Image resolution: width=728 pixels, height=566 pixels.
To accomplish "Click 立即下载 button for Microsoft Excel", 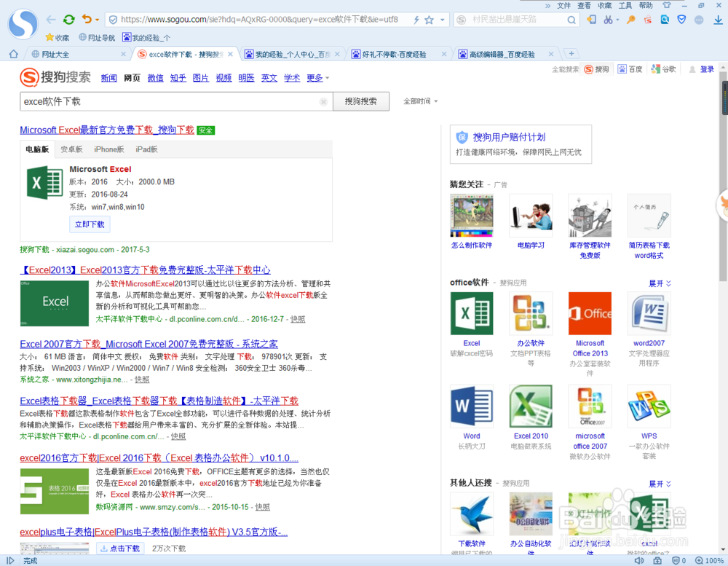I will (90, 224).
